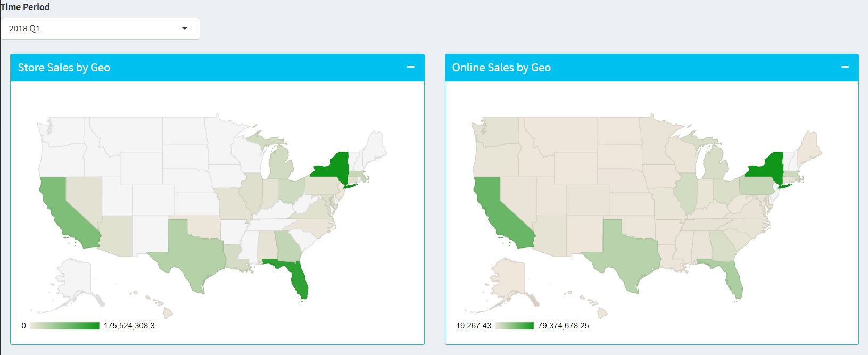The width and height of the screenshot is (868, 355).
Task: Click California on the Store Sales map
Action: point(67,213)
